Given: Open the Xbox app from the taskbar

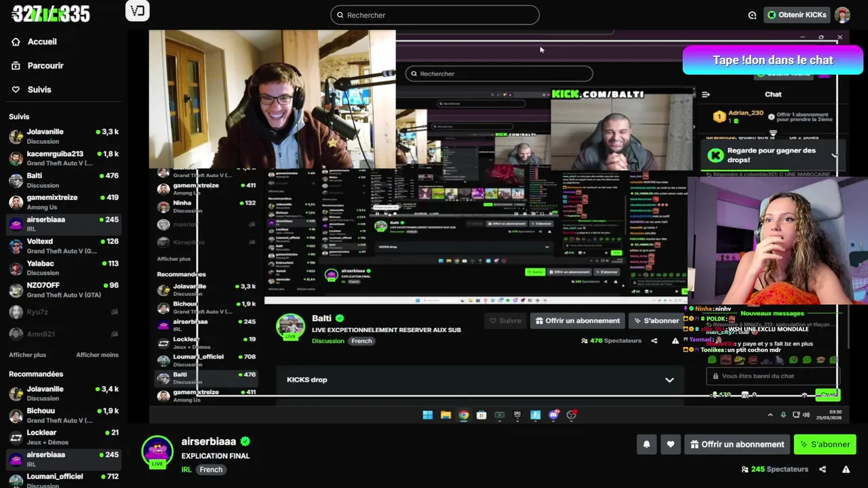Looking at the screenshot, I should point(500,415).
